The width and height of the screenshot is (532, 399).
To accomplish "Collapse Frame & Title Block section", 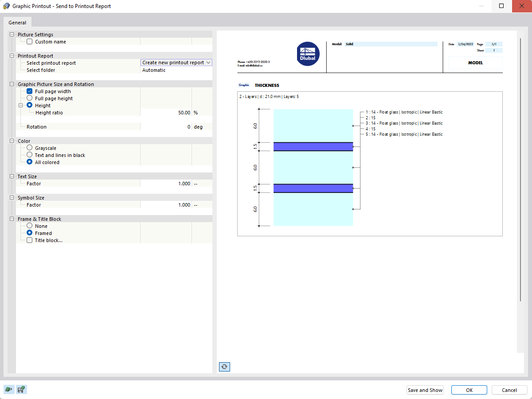I will 12,219.
